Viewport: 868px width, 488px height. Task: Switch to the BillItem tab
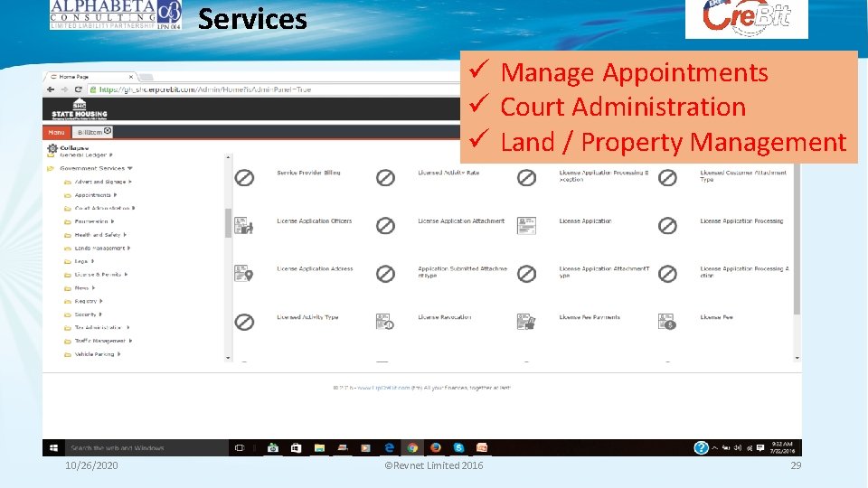(90, 132)
